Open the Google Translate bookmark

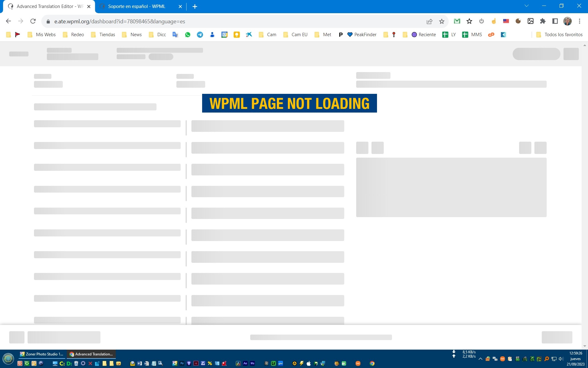pyautogui.click(x=175, y=35)
